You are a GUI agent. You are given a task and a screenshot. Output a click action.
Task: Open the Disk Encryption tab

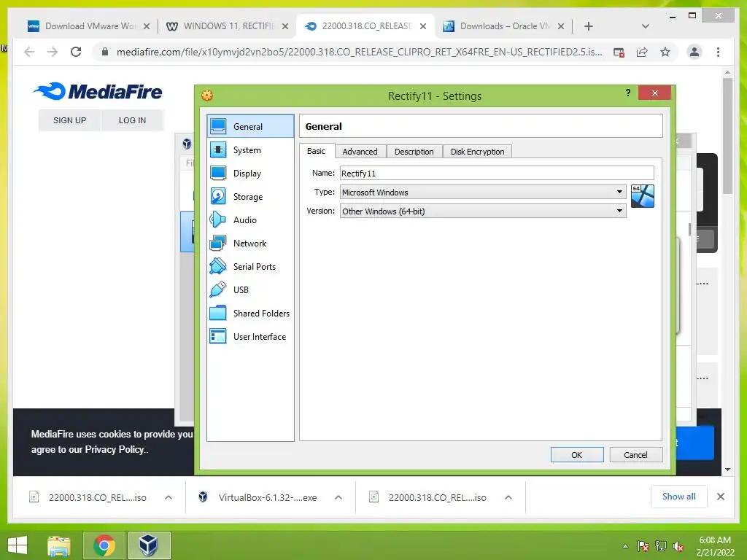[x=477, y=152]
